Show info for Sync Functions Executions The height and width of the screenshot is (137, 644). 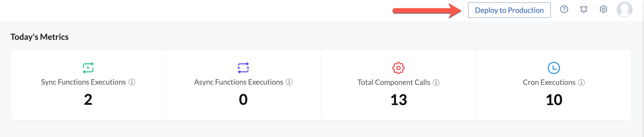pos(132,82)
